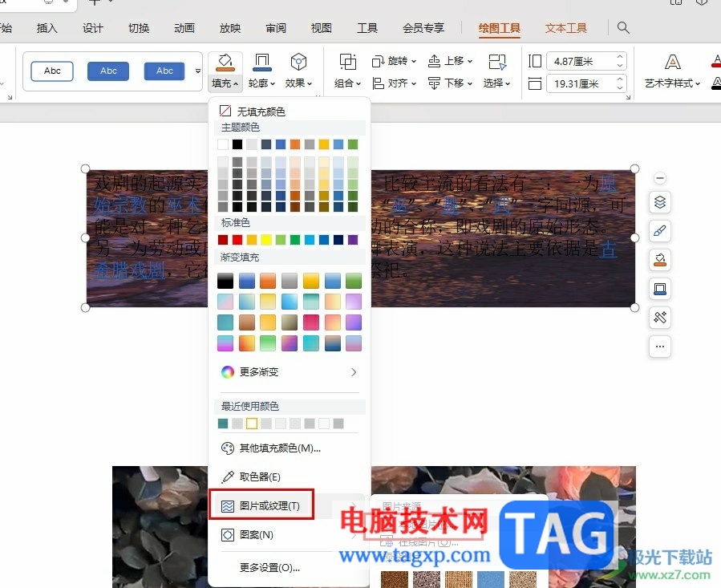This screenshot has height=588, width=721.
Task: Open the Rotate dropdown
Action: click(394, 61)
